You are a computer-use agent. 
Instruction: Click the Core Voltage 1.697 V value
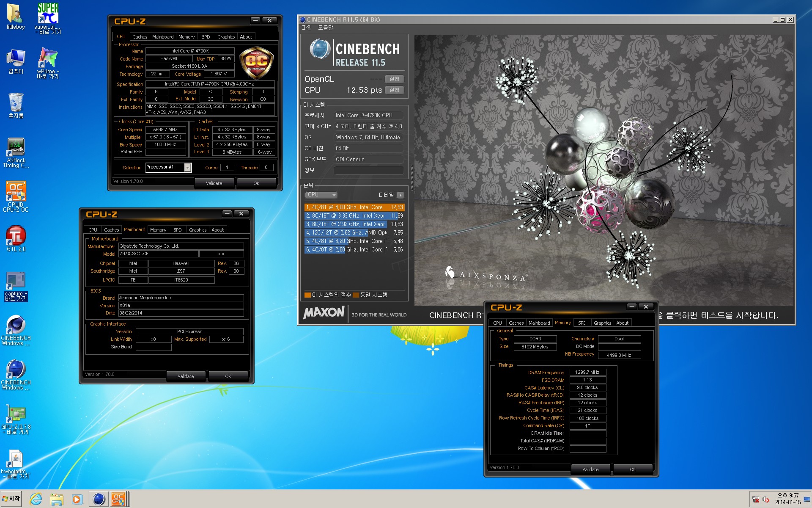[x=219, y=74]
